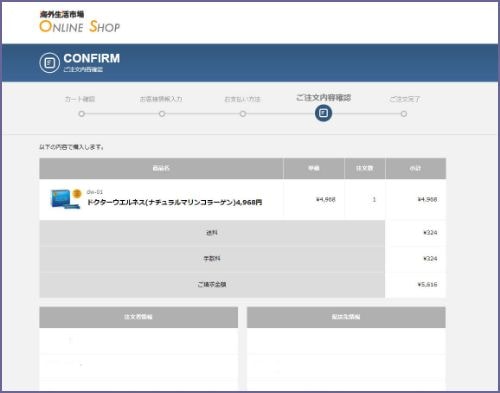Select the ご注文完了 step label
This screenshot has width=500, height=393.
tap(405, 99)
